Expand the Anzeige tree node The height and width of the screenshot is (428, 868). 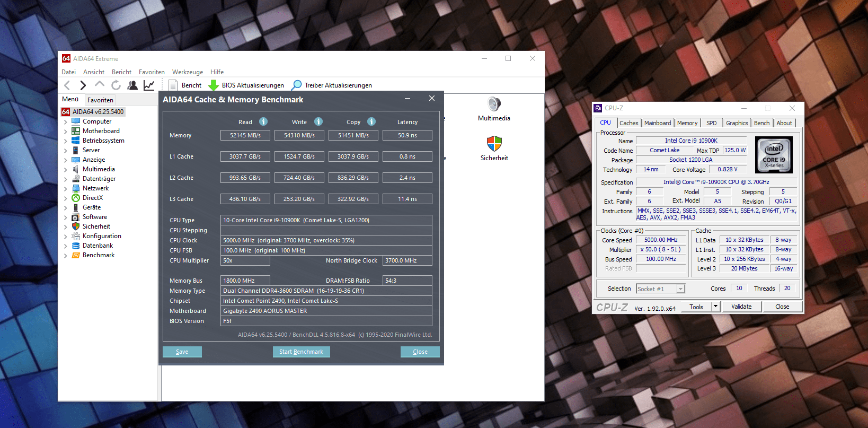[x=66, y=160]
